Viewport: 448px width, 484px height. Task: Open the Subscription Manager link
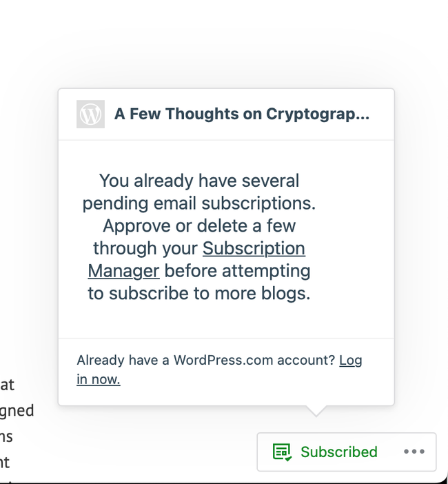[254, 248]
